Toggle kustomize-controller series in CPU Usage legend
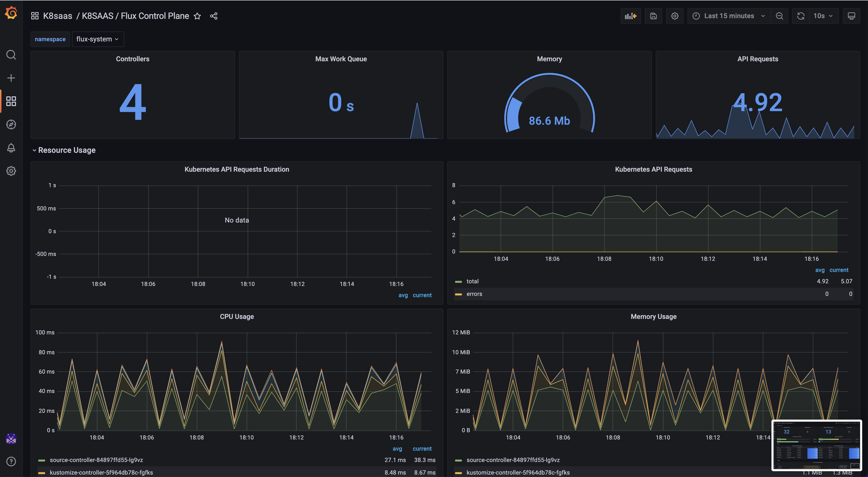Viewport: 868px width, 477px height. [x=102, y=472]
